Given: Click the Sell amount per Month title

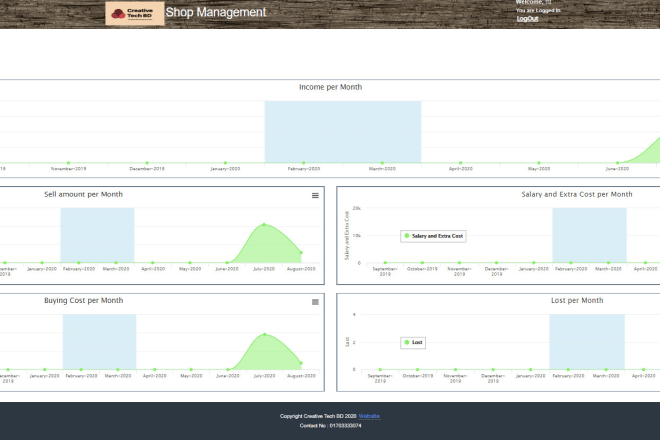Looking at the screenshot, I should [83, 194].
